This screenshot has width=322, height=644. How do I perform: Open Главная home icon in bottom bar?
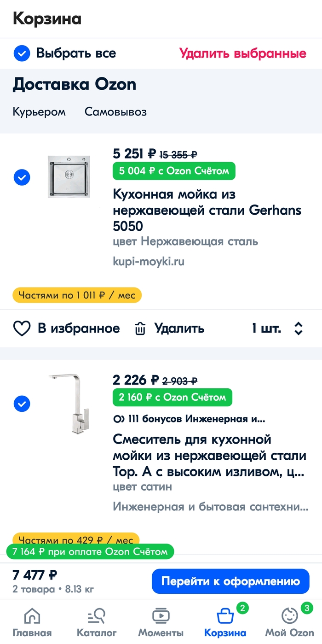tap(32, 616)
